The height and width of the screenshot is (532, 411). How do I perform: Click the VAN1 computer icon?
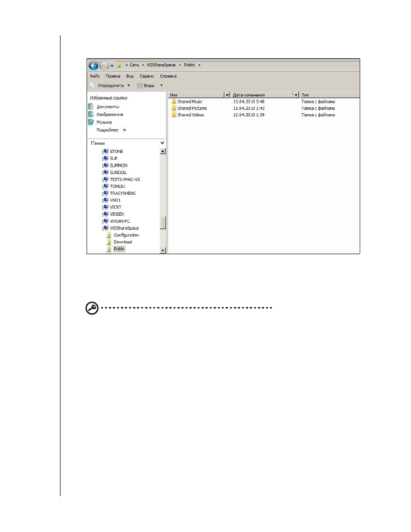(x=105, y=200)
